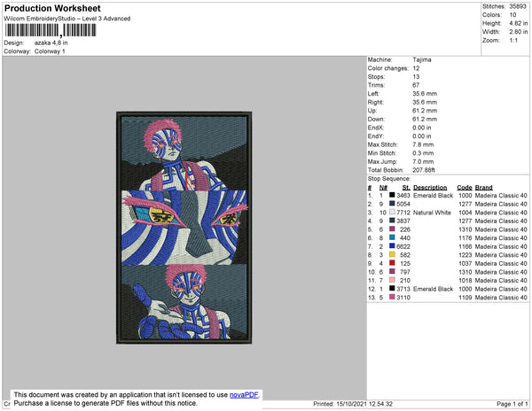Click stitch count 6622 in row 7
Screen dimensions: 532x411
point(403,246)
